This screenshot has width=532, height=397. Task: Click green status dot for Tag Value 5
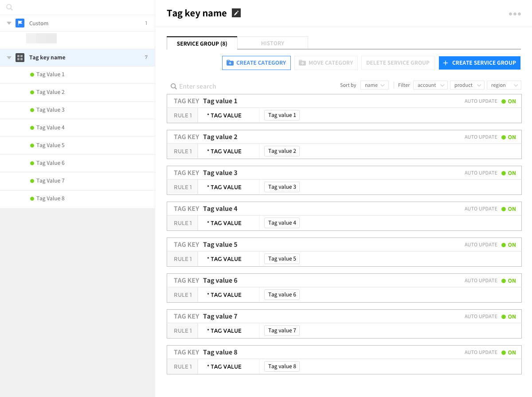point(32,145)
